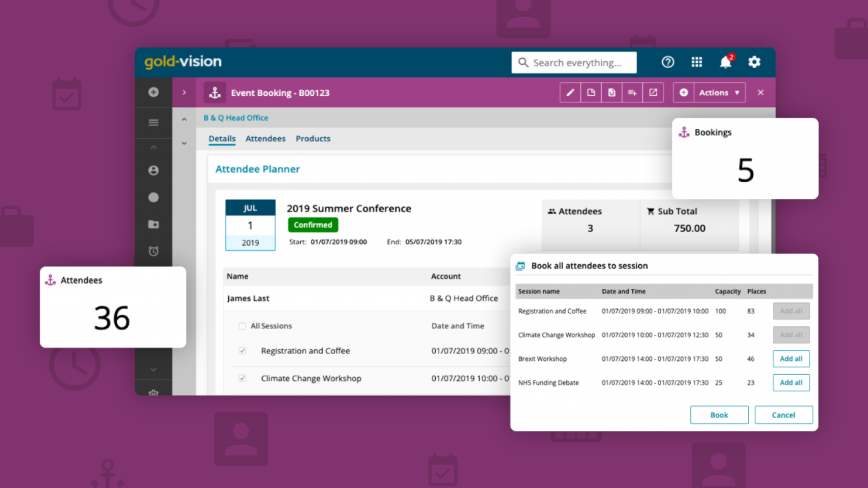Check the All Sessions checkbox

(242, 326)
